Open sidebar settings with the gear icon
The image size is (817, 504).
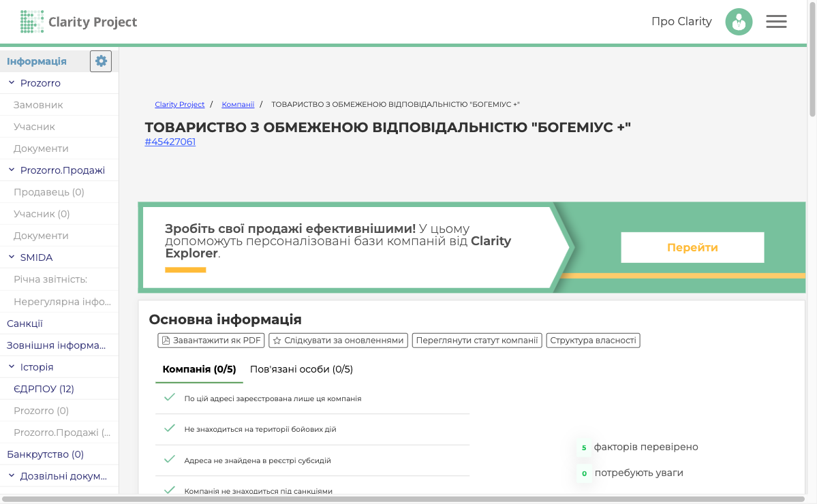click(100, 61)
